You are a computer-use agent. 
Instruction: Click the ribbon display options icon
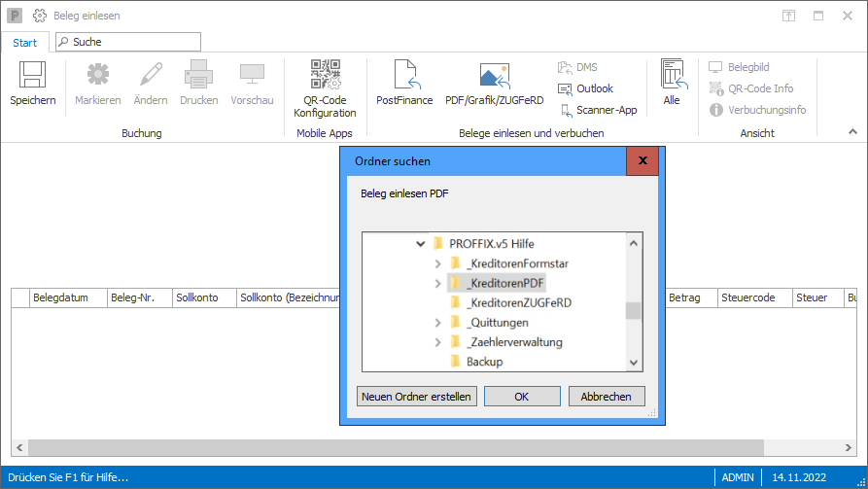coord(789,16)
